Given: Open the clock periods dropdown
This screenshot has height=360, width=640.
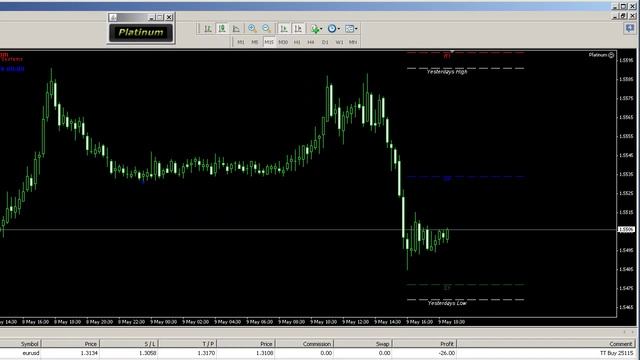Looking at the screenshot, I should click(x=333, y=29).
